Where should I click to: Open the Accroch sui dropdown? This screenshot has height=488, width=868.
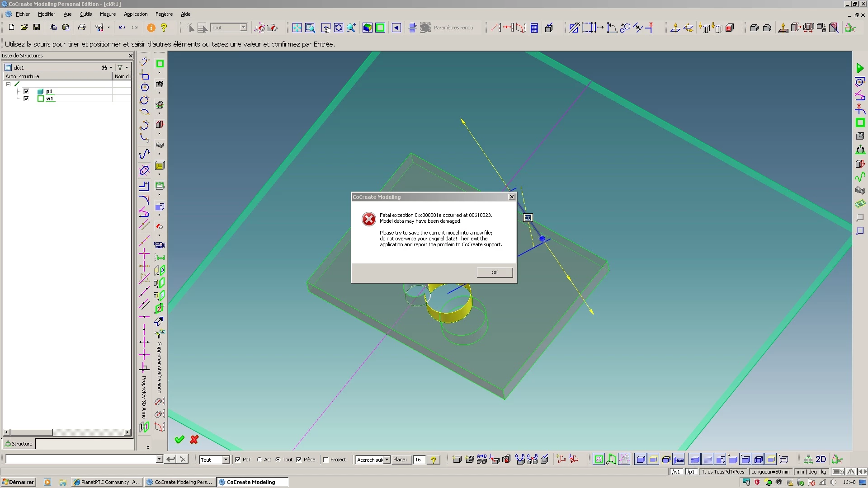[x=387, y=460]
